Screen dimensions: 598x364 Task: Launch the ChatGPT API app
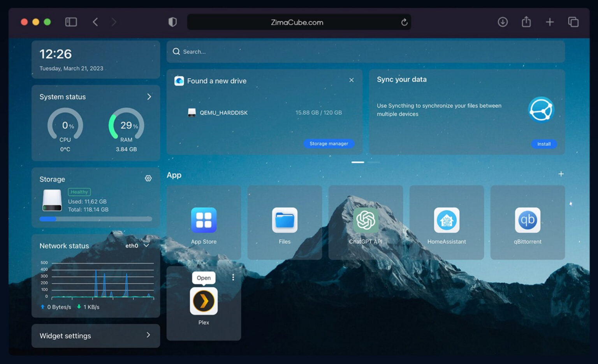click(x=366, y=220)
